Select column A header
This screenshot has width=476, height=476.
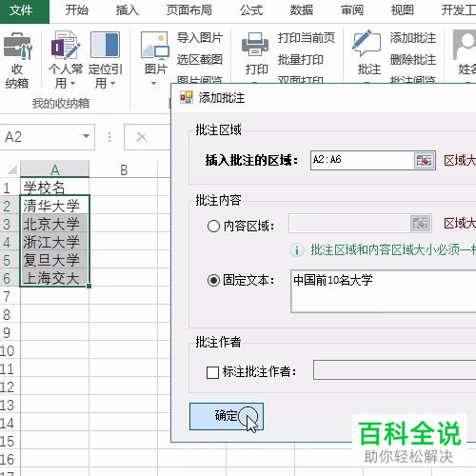click(55, 169)
